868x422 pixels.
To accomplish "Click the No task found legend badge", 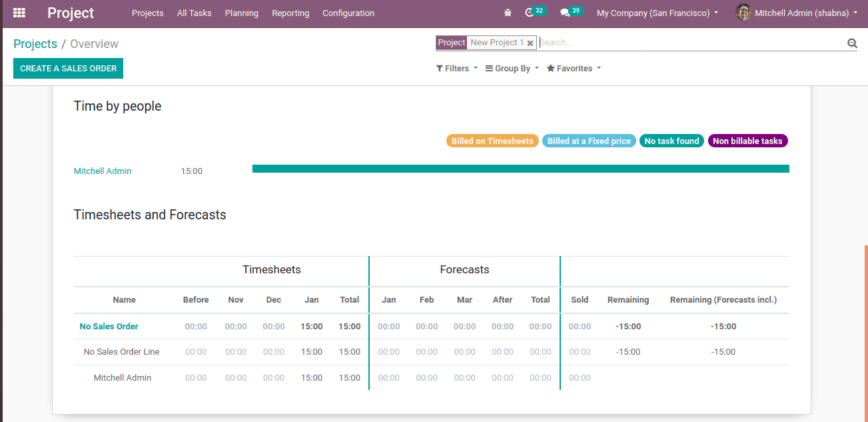I will pos(671,141).
